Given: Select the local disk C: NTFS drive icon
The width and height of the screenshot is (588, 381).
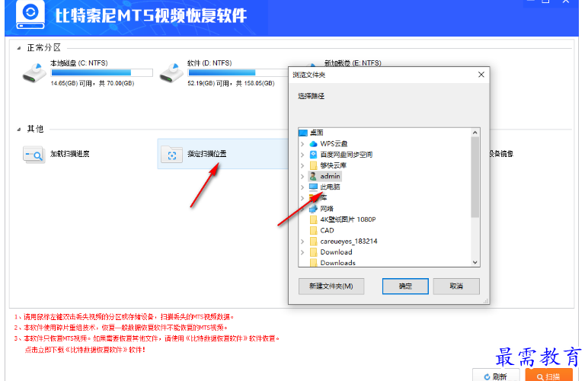Looking at the screenshot, I should coord(34,72).
